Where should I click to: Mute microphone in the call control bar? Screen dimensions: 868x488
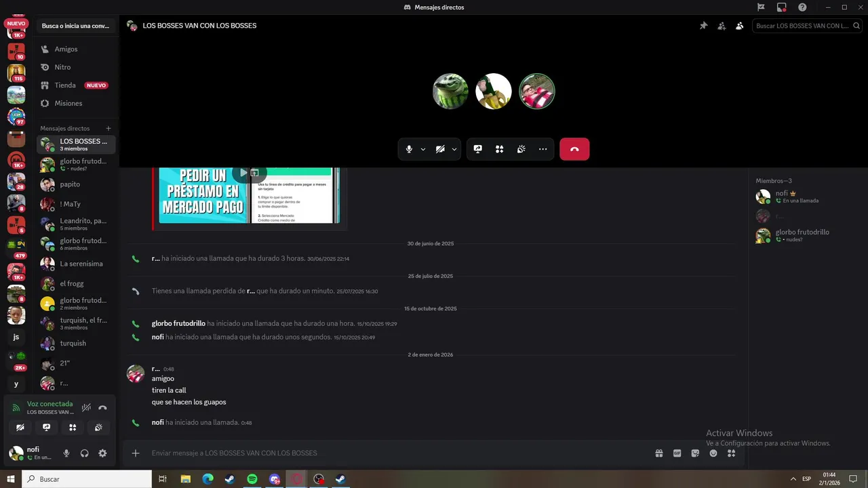[409, 149]
